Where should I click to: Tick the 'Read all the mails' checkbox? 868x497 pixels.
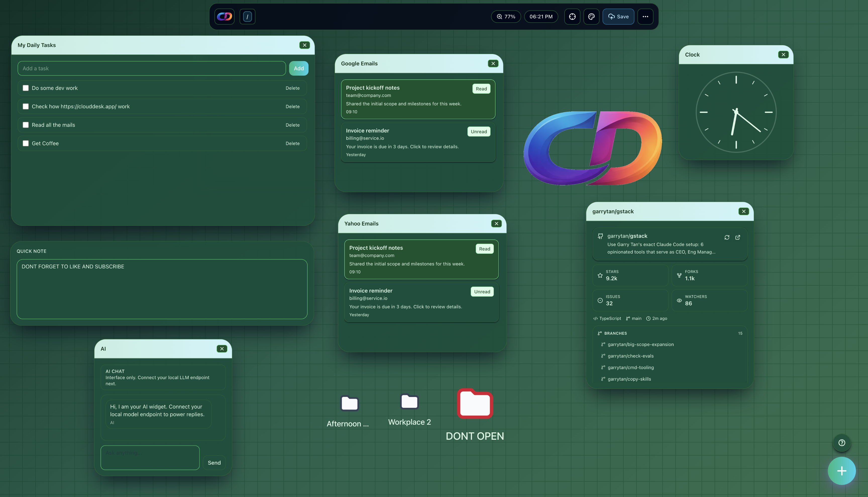(x=26, y=125)
